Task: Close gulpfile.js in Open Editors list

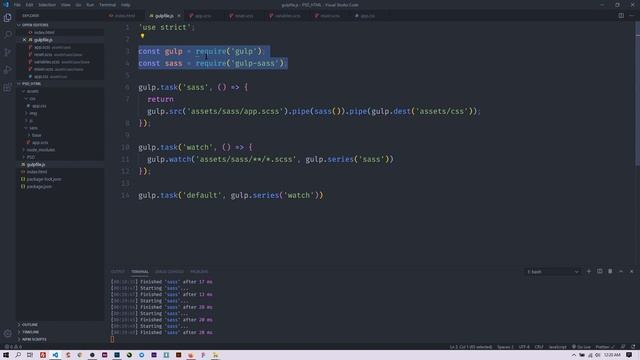Action: point(24,40)
